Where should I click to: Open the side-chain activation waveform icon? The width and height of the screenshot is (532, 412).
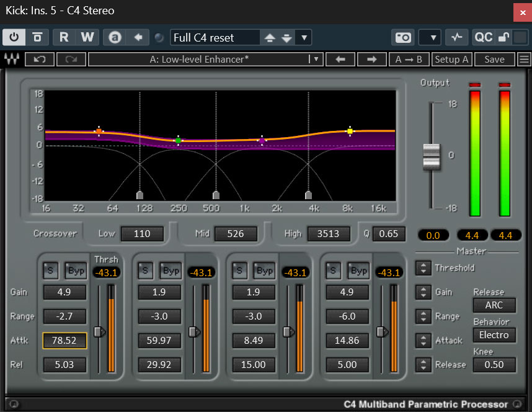tap(457, 37)
